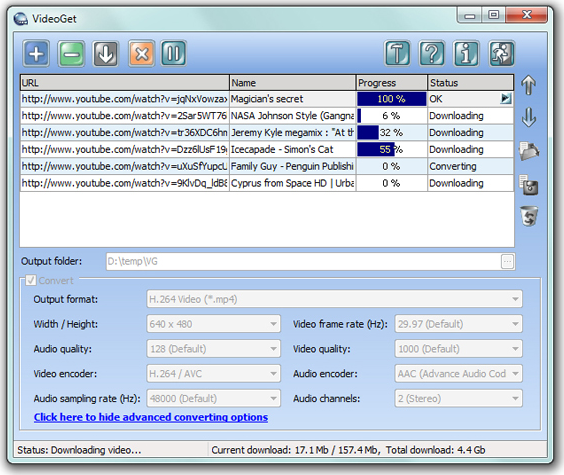The height and width of the screenshot is (475, 564).
Task: Click the VideoGet title bar app icon
Action: click(x=21, y=18)
